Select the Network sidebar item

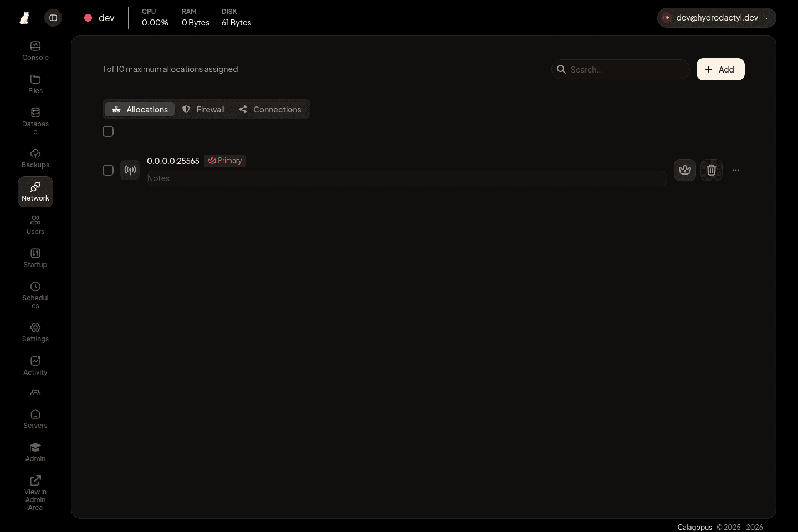35,192
